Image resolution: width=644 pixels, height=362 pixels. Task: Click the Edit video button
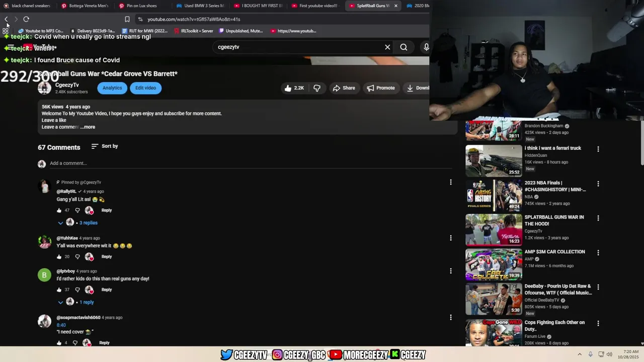[145, 88]
